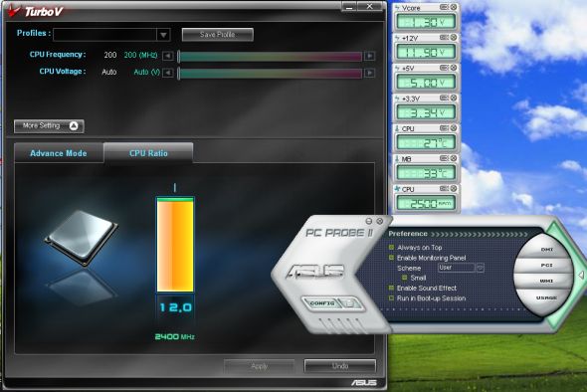Close the Vcore monitor panel
This screenshot has height=392, width=587.
coord(454,7)
